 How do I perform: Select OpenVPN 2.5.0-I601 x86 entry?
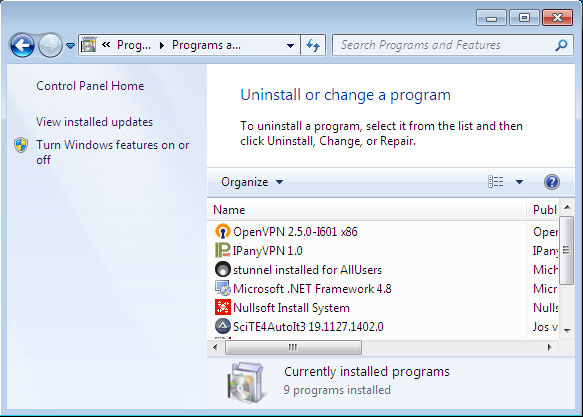coord(296,232)
